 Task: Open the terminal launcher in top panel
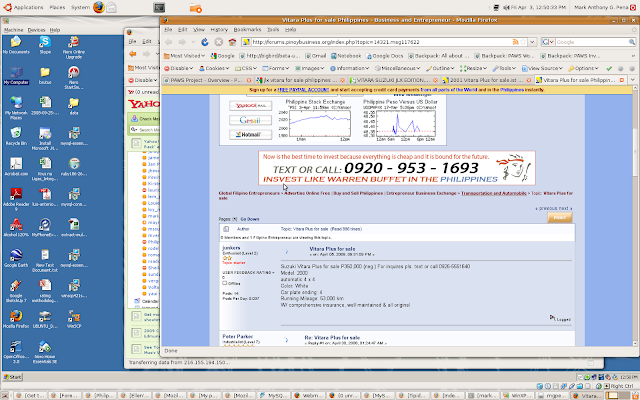pyautogui.click(x=159, y=7)
